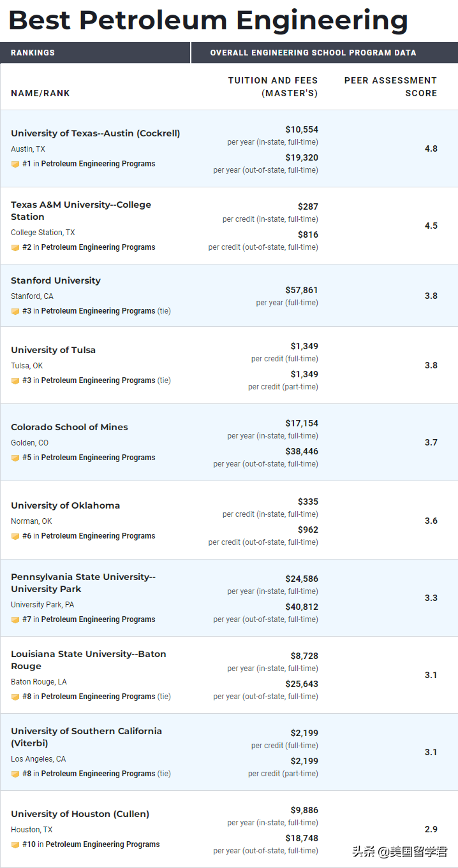Click Petroleum Engineering Programs link under Louisiana State
The image size is (458, 868).
coord(98,697)
